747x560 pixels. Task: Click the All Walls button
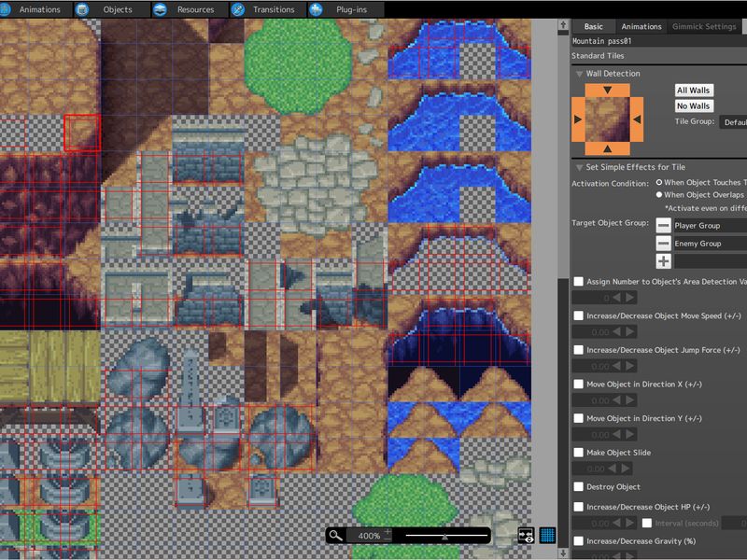pyautogui.click(x=694, y=91)
